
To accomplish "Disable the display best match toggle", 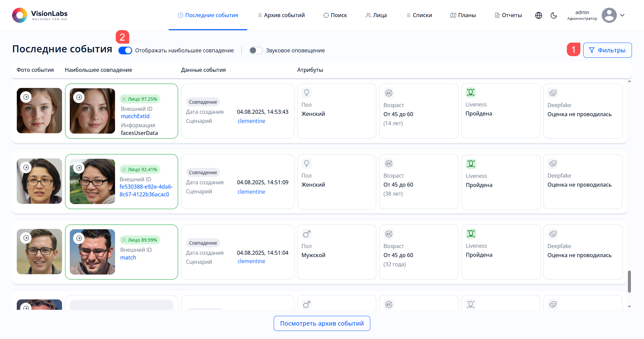I will pos(125,50).
